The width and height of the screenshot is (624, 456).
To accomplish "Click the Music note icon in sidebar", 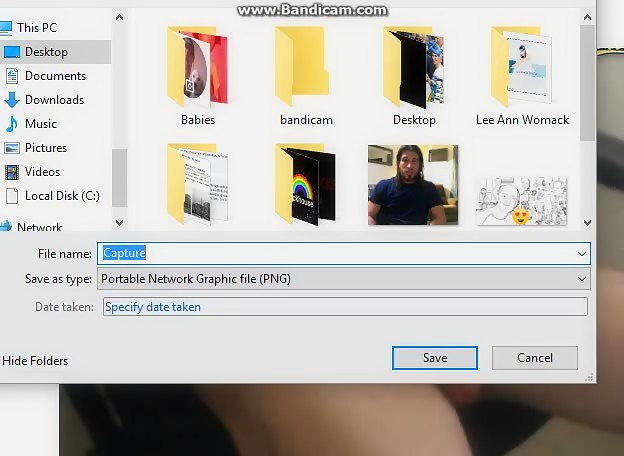I will point(12,124).
